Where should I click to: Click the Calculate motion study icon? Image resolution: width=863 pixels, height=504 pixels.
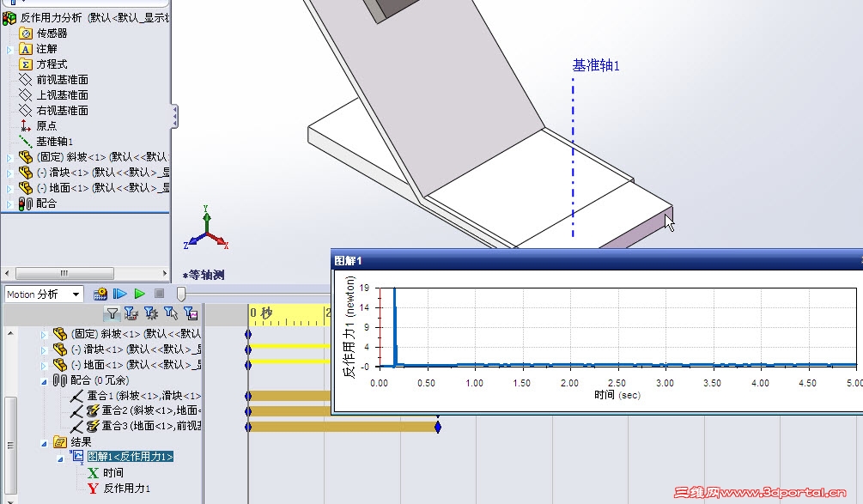[100, 294]
